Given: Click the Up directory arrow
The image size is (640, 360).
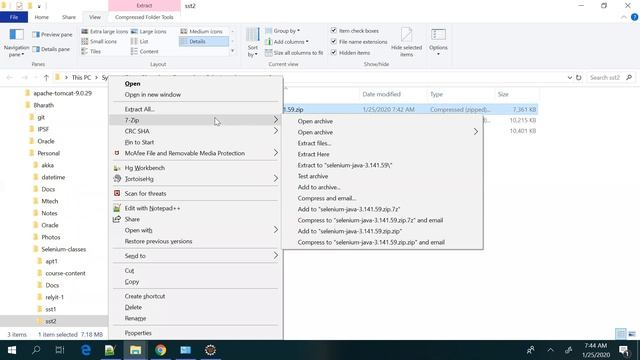Looking at the screenshot, I should [46, 78].
